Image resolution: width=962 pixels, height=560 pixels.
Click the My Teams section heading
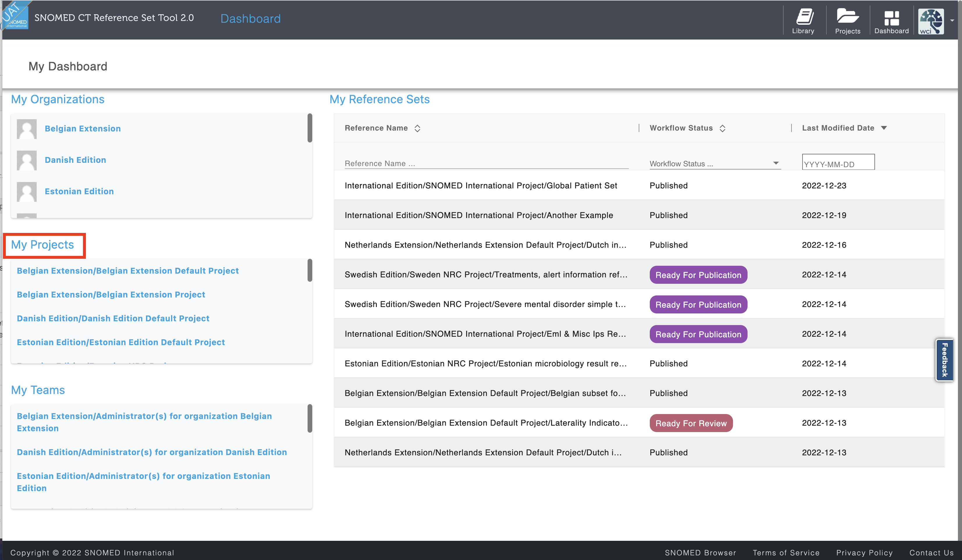[38, 390]
